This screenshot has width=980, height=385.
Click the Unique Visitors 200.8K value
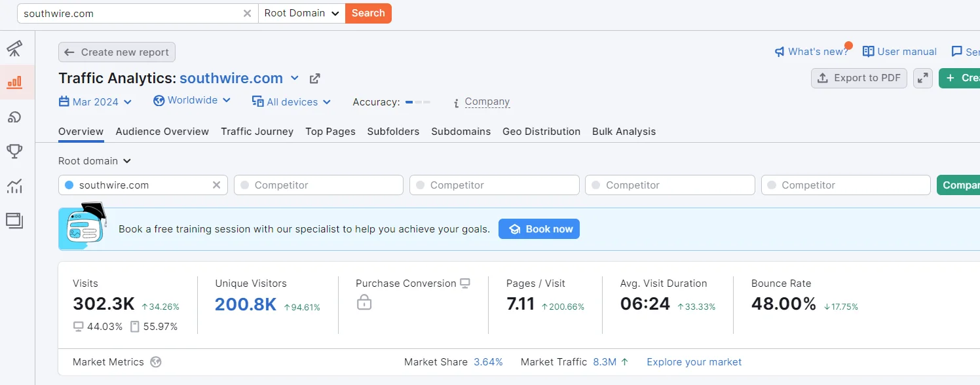[246, 304]
